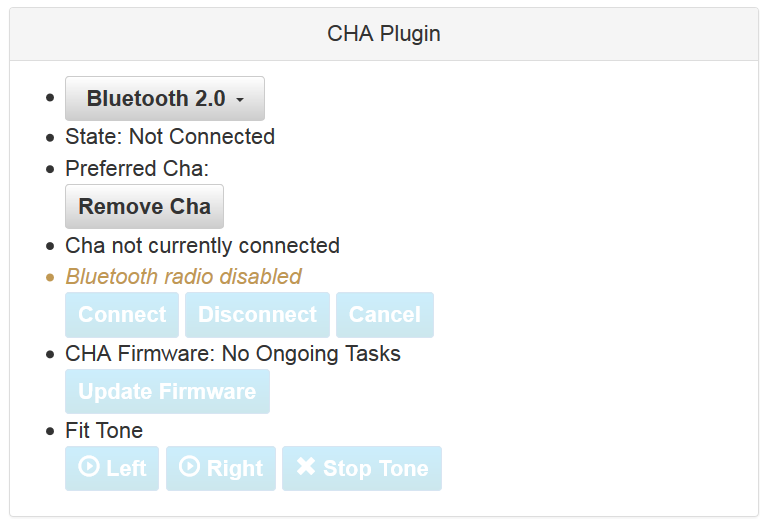Screen dimensions: 768x527
Task: Click the CHA Plugin panel header
Action: (x=384, y=34)
